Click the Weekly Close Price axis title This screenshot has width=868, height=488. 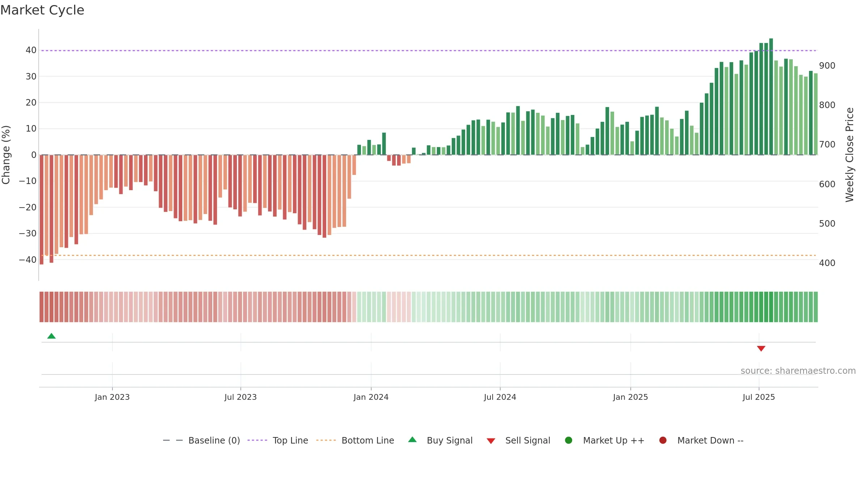pyautogui.click(x=850, y=155)
